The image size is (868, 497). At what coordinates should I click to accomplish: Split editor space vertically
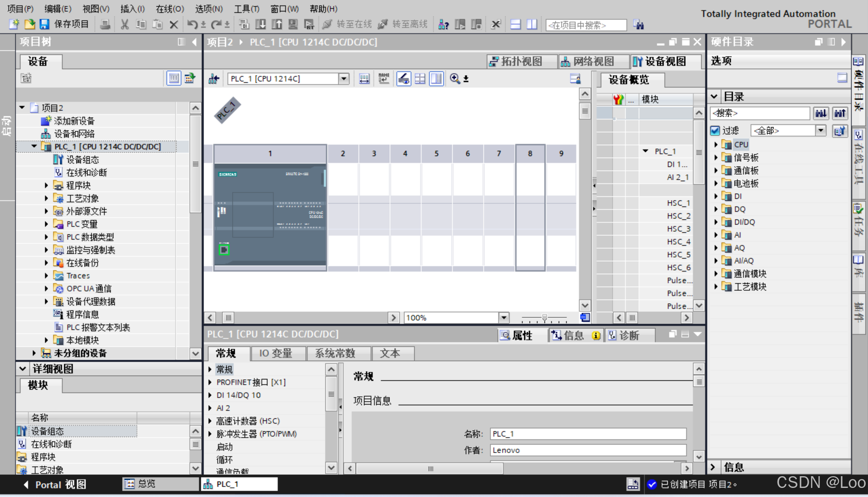532,24
